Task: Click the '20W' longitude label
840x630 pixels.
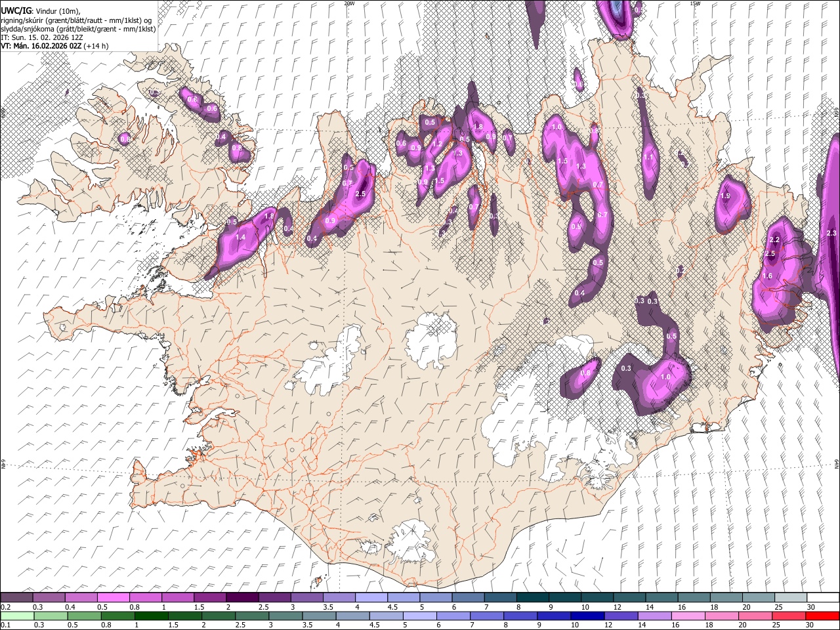Action: pos(349,3)
